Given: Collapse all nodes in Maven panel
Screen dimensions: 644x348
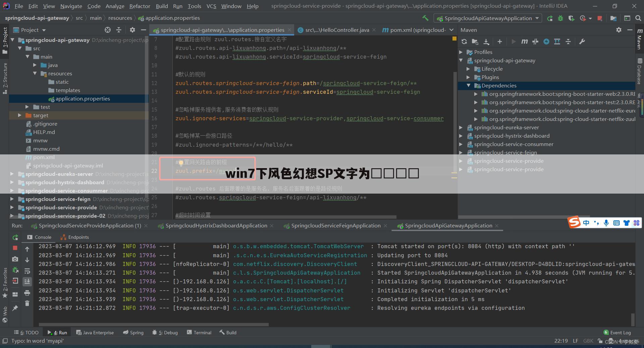Looking at the screenshot, I should [568, 42].
